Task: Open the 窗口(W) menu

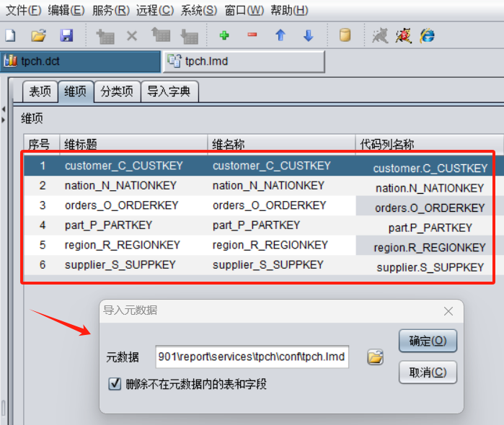Action: (x=244, y=10)
